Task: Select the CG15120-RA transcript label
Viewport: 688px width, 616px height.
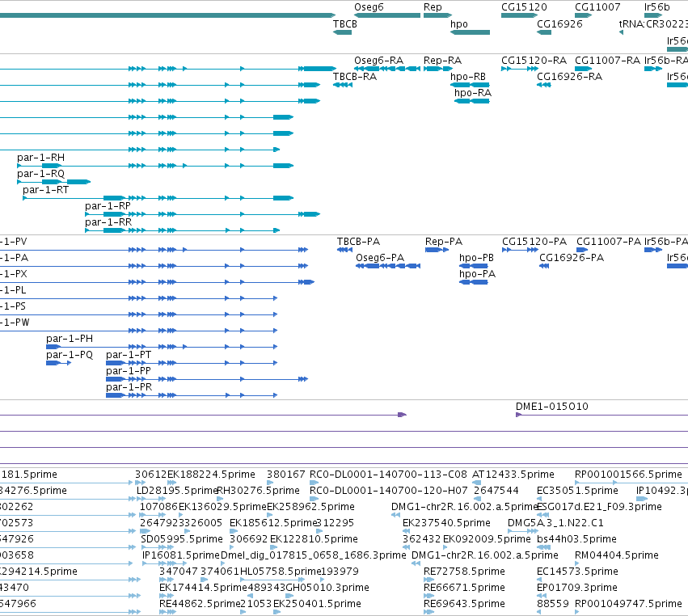Action: [534, 60]
